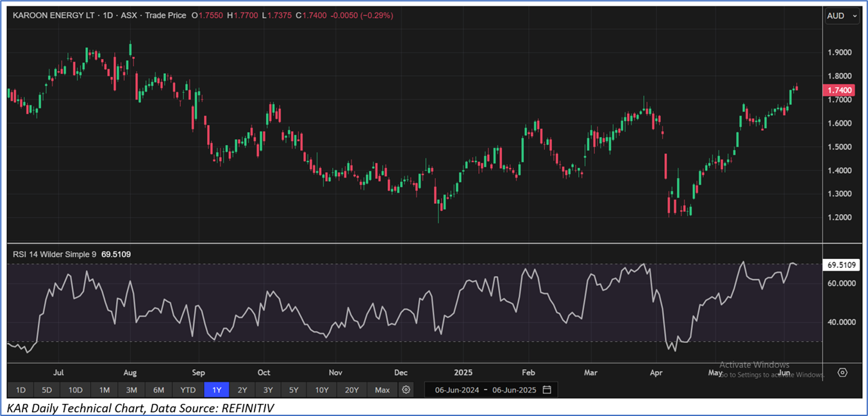Choose the 20Y time range
The width and height of the screenshot is (868, 416).
pyautogui.click(x=351, y=390)
